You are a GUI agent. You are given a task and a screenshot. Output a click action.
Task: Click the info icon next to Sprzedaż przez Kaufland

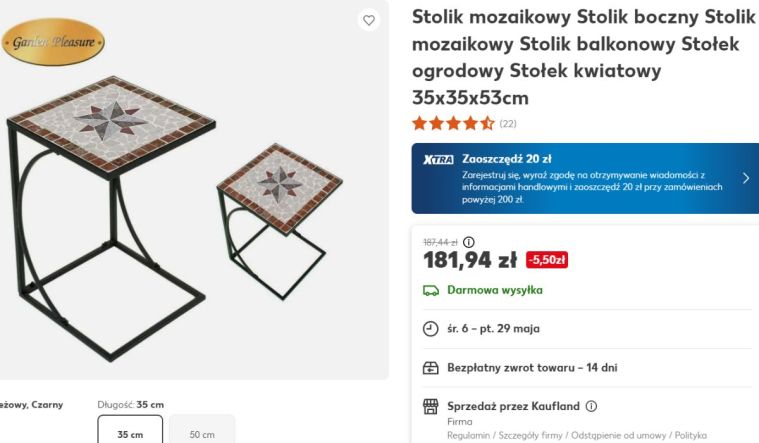[591, 406]
